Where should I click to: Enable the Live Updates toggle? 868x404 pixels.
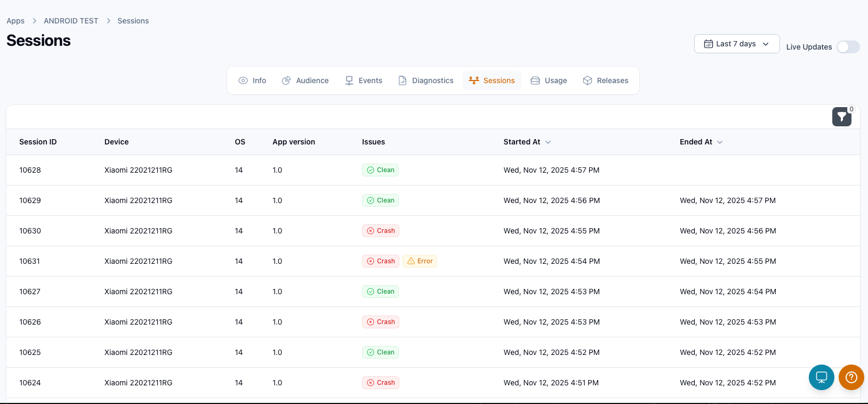tap(848, 47)
